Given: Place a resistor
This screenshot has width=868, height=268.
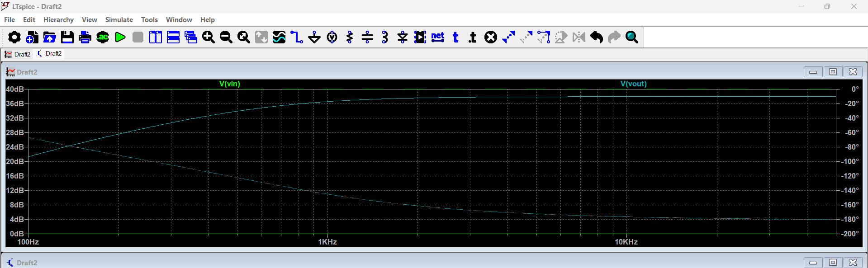Looking at the screenshot, I should tap(350, 37).
